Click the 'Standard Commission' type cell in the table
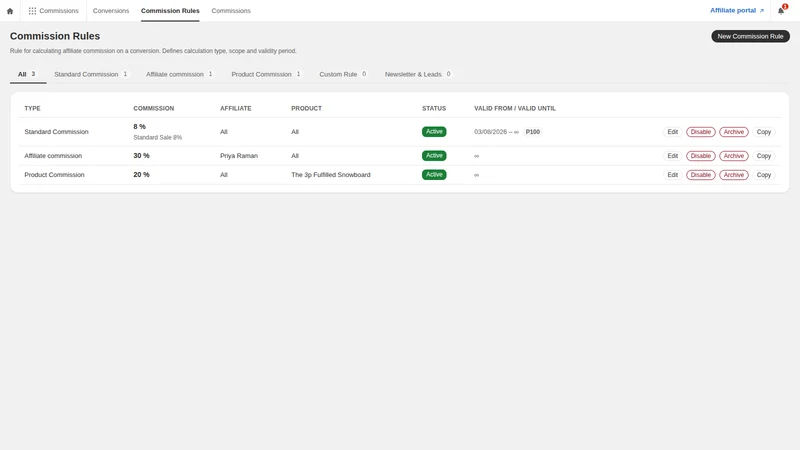Image resolution: width=800 pixels, height=450 pixels. 56,132
